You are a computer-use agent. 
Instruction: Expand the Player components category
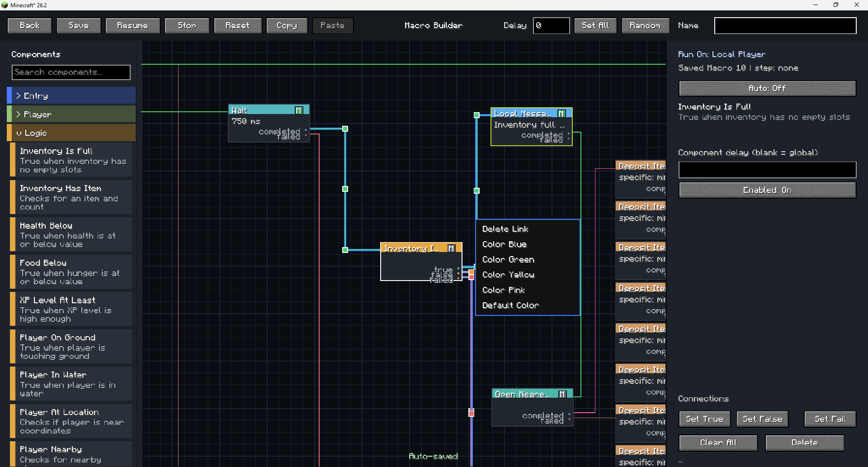[x=71, y=114]
